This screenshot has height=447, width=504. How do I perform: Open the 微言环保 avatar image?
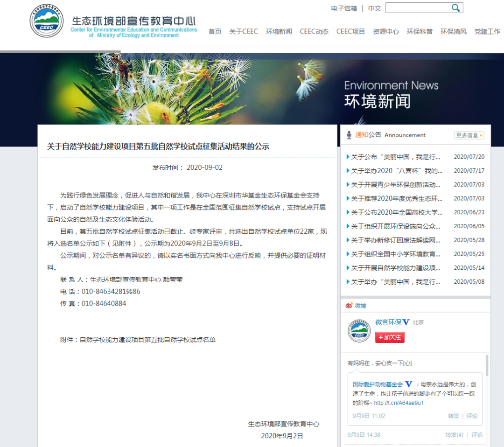coord(359,331)
